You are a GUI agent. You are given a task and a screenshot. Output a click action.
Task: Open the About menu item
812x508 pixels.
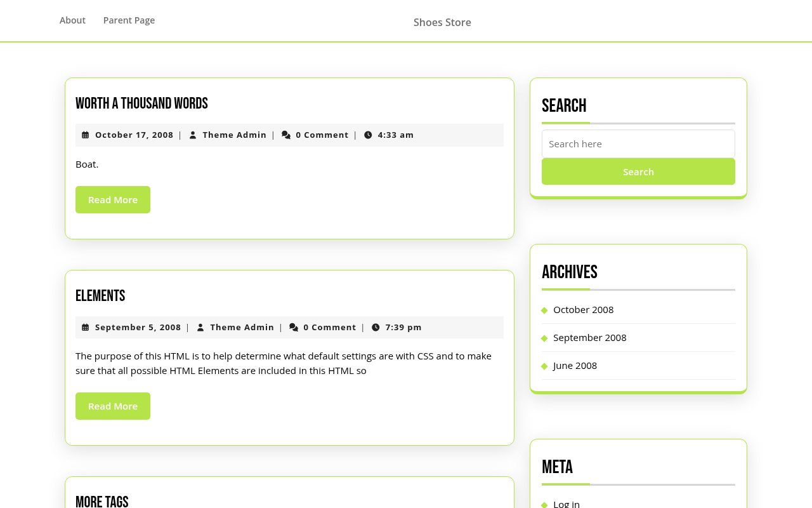(72, 20)
